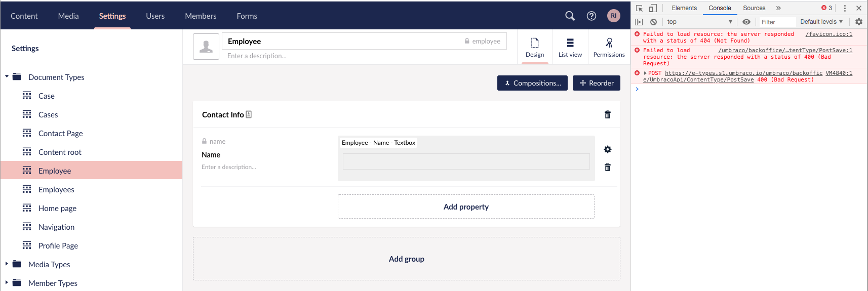Image resolution: width=868 pixels, height=291 pixels.
Task: Select the Case document type icon
Action: 27,96
